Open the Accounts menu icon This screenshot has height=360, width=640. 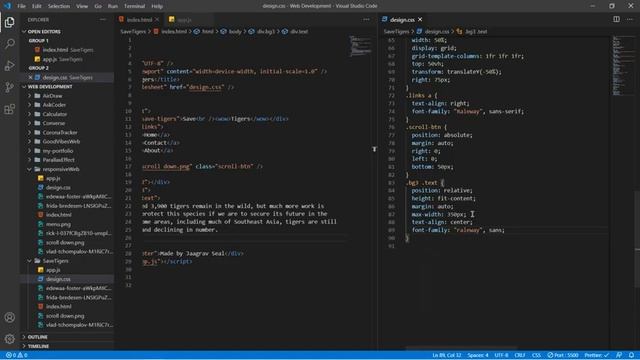[9, 317]
